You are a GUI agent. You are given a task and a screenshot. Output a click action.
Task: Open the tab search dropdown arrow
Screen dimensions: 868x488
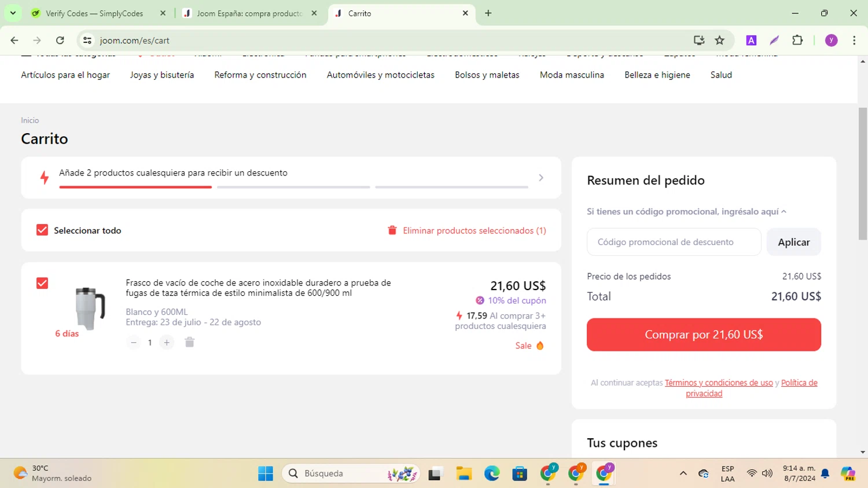13,13
